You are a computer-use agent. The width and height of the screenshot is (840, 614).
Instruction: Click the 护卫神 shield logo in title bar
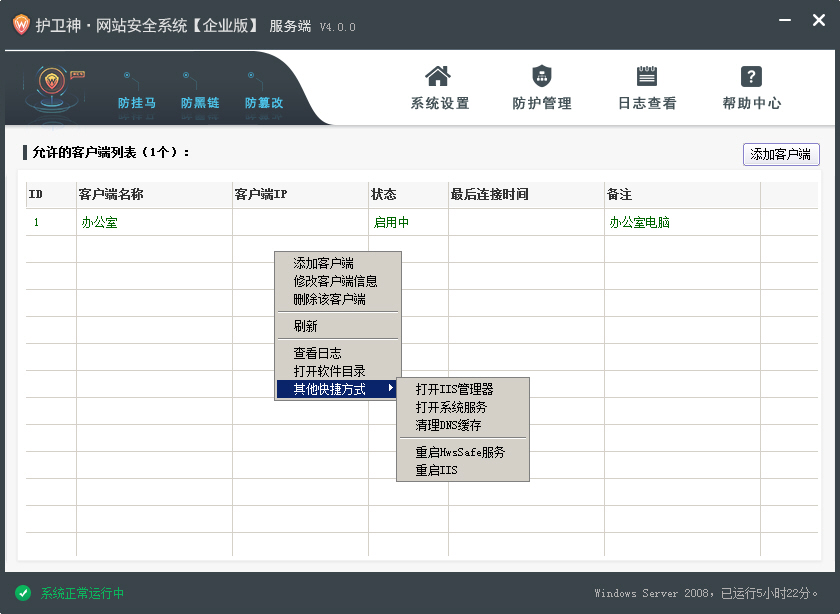[20, 25]
